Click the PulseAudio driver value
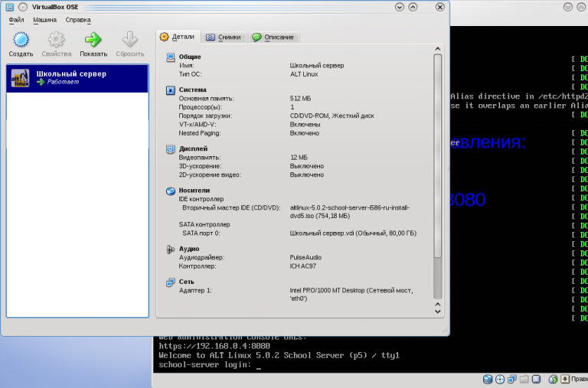Image resolution: width=588 pixels, height=388 pixels. coord(305,258)
